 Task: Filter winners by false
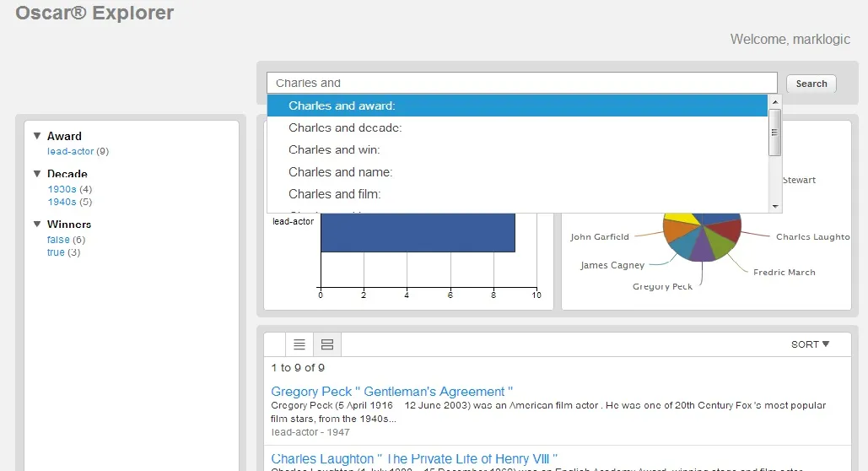pos(58,240)
